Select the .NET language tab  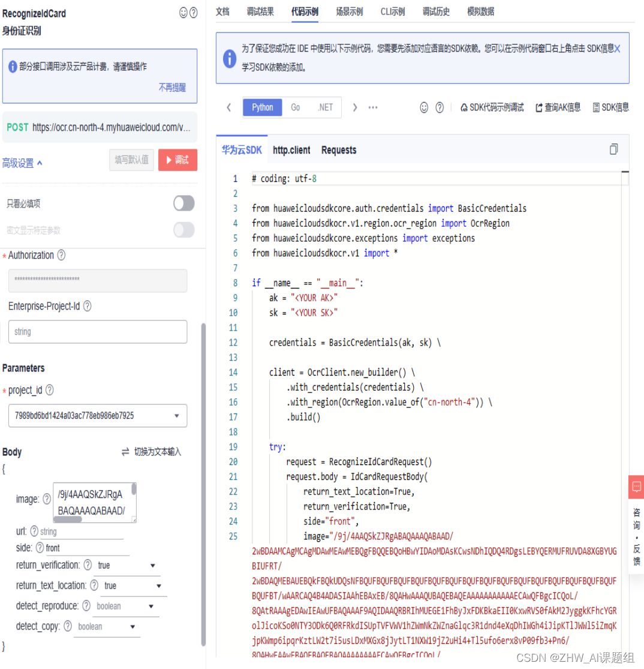tap(326, 107)
